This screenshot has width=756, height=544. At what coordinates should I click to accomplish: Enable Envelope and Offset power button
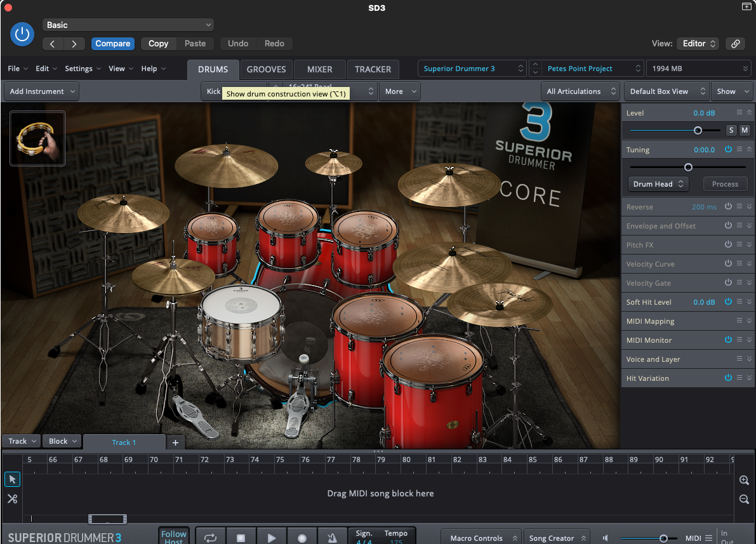728,225
